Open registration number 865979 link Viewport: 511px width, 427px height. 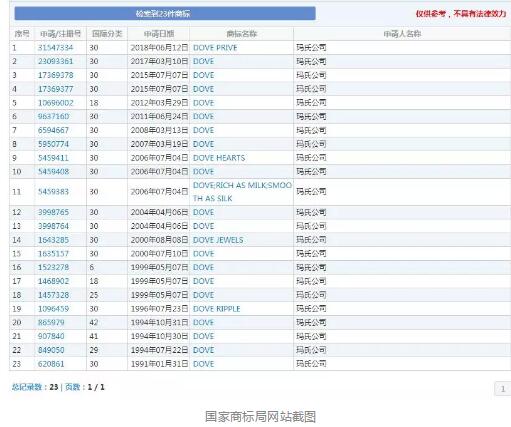tap(51, 322)
